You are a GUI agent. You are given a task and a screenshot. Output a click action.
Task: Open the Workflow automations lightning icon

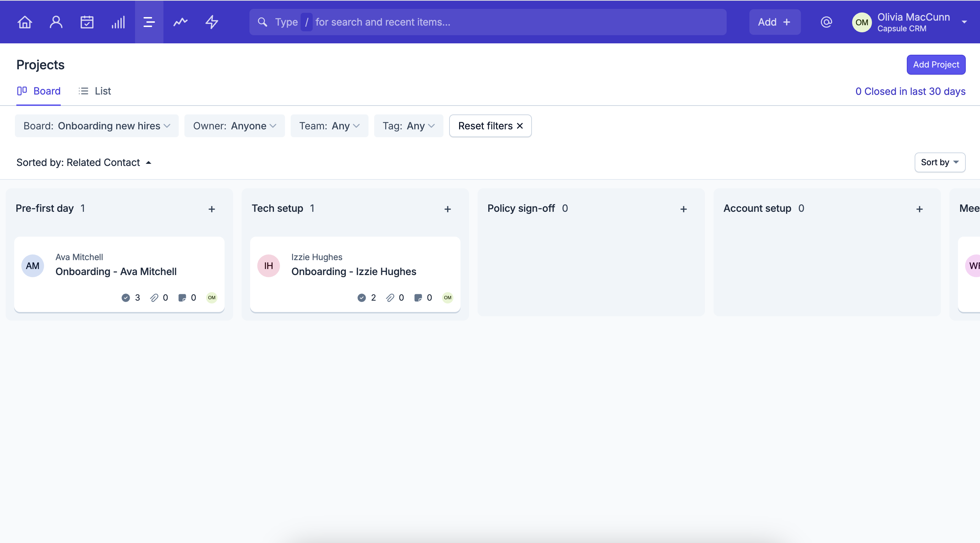(x=212, y=22)
